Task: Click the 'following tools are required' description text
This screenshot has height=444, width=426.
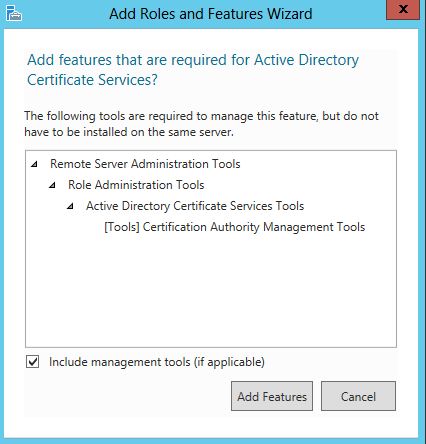Action: pos(201,116)
